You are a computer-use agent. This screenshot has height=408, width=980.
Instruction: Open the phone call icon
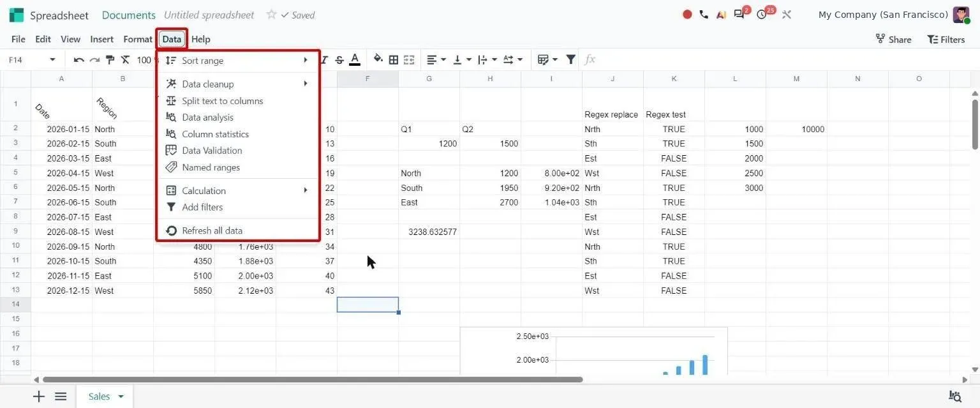(704, 15)
